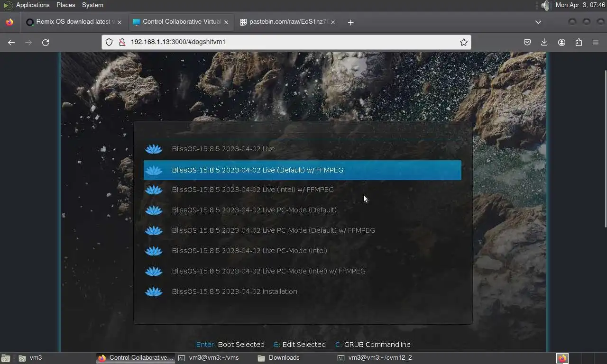Image resolution: width=607 pixels, height=364 pixels.
Task: Close the pastebin.com tab
Action: tap(333, 22)
